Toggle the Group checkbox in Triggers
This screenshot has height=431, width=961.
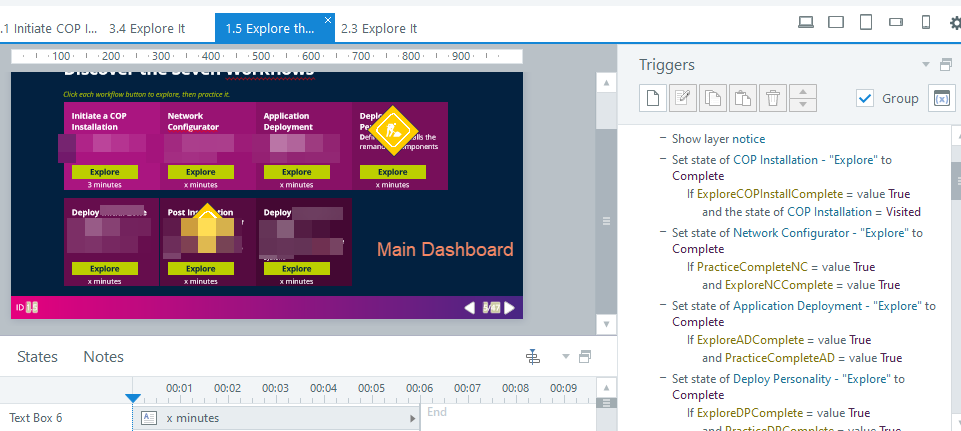pos(865,98)
